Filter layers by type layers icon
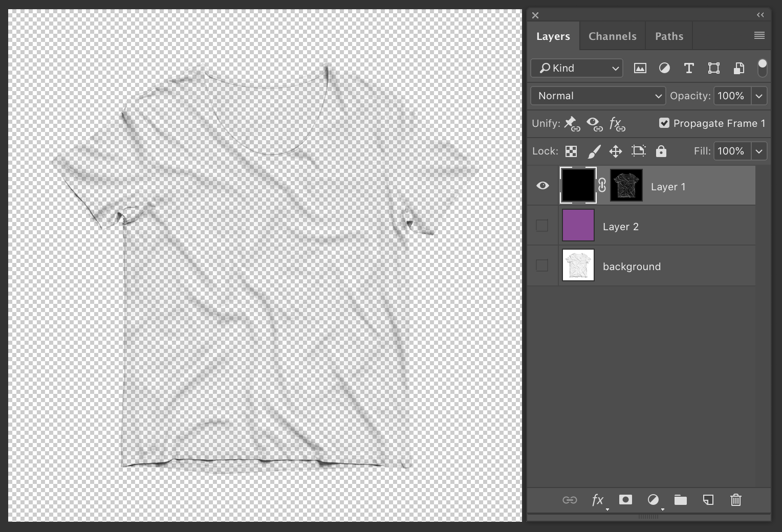Viewport: 782px width, 532px height. click(x=688, y=68)
